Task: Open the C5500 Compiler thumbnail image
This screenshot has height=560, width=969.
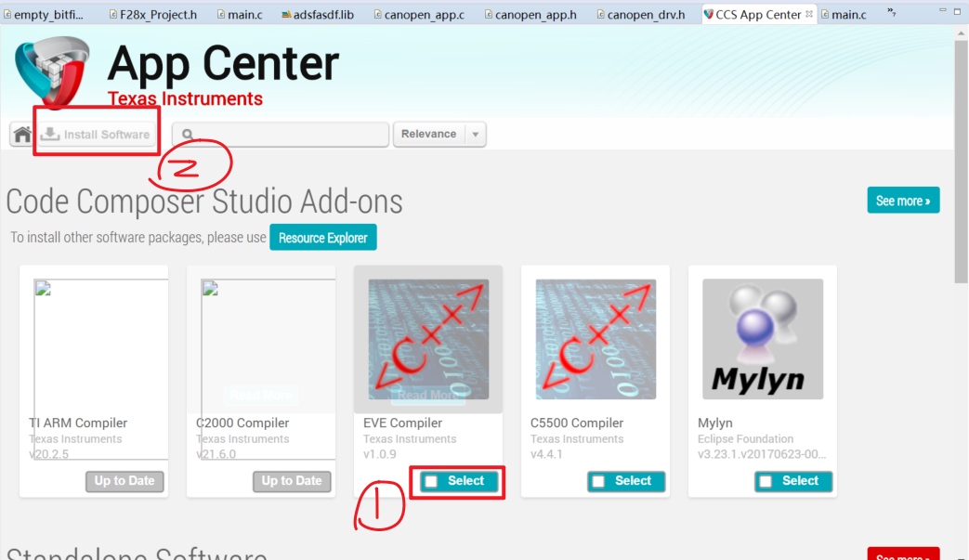Action: (x=596, y=339)
